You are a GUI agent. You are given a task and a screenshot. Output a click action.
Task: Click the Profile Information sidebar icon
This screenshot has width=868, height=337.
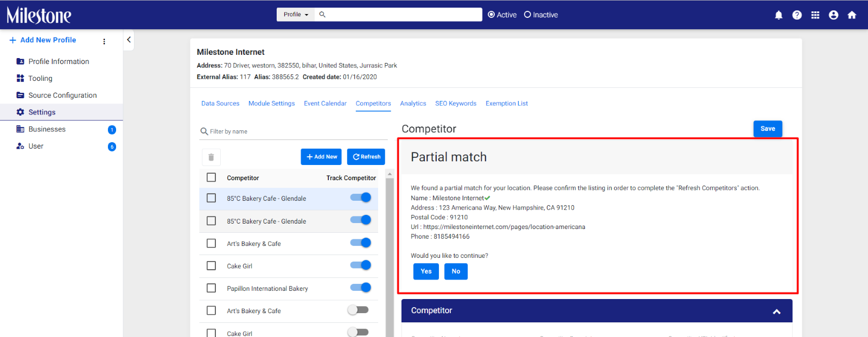coord(20,61)
